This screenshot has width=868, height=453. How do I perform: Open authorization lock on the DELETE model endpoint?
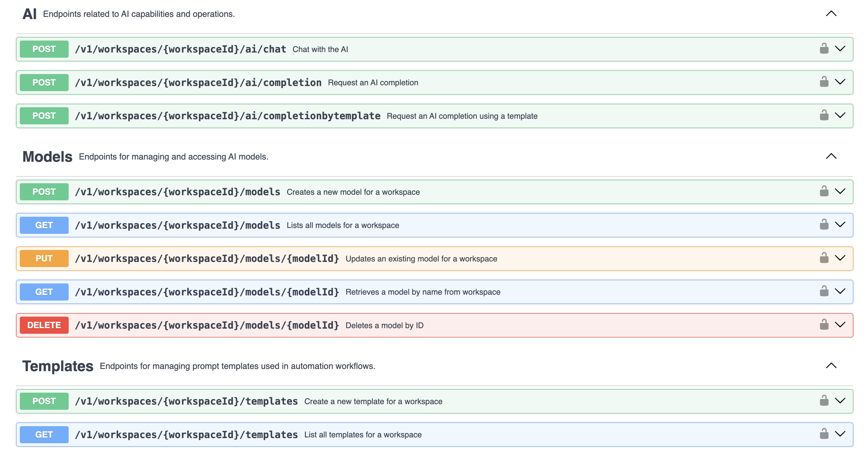(824, 324)
